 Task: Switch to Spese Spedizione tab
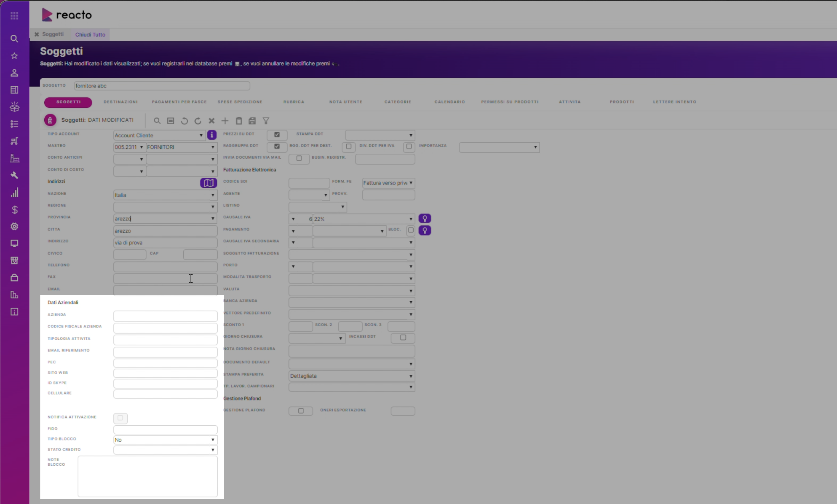pyautogui.click(x=240, y=102)
